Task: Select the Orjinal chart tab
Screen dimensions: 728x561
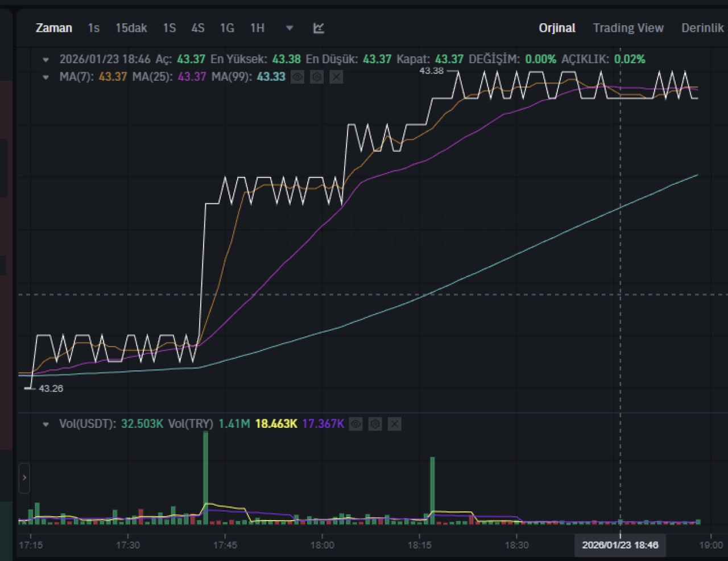Action: (557, 28)
